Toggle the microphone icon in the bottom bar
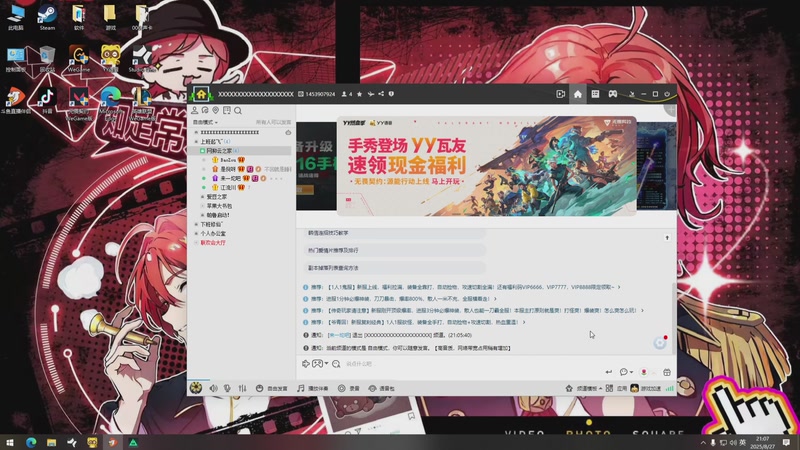The width and height of the screenshot is (800, 450). (x=228, y=388)
